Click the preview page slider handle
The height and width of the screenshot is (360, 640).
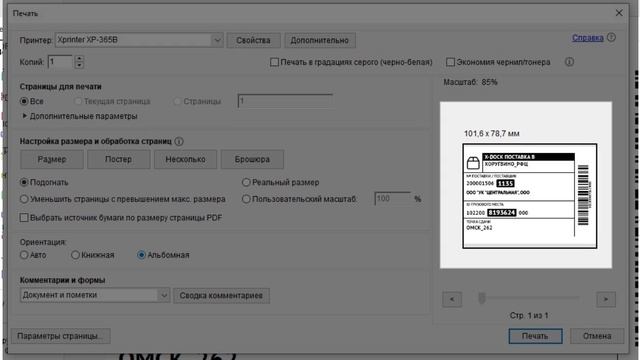pyautogui.click(x=482, y=298)
